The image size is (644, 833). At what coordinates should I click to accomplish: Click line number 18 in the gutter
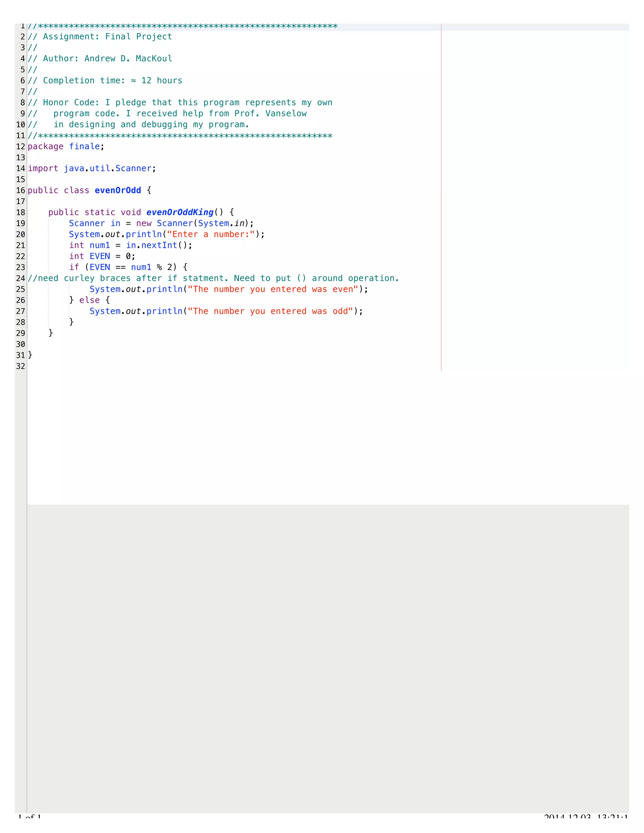click(x=21, y=213)
